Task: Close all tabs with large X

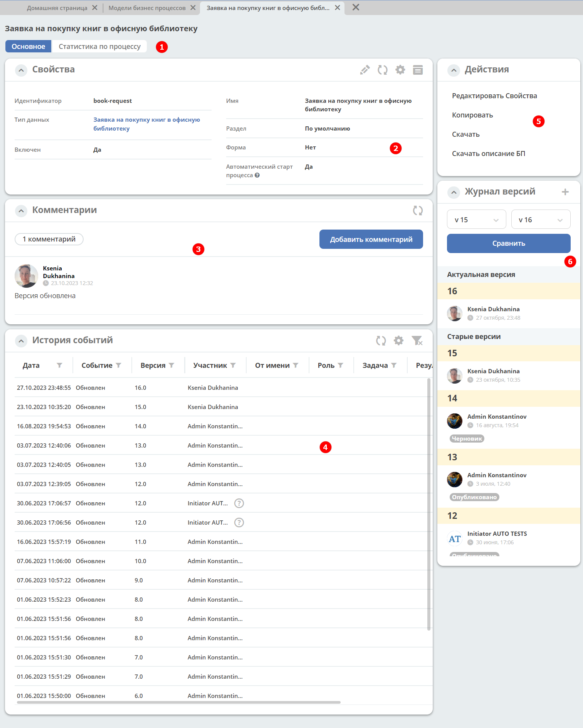Action: (356, 7)
